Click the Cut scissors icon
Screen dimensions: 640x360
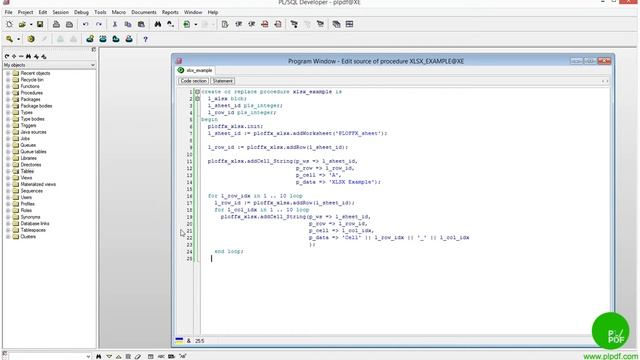click(115, 24)
